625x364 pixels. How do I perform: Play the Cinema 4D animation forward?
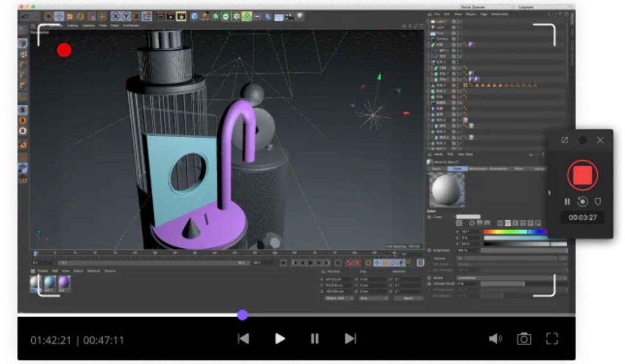[x=311, y=263]
